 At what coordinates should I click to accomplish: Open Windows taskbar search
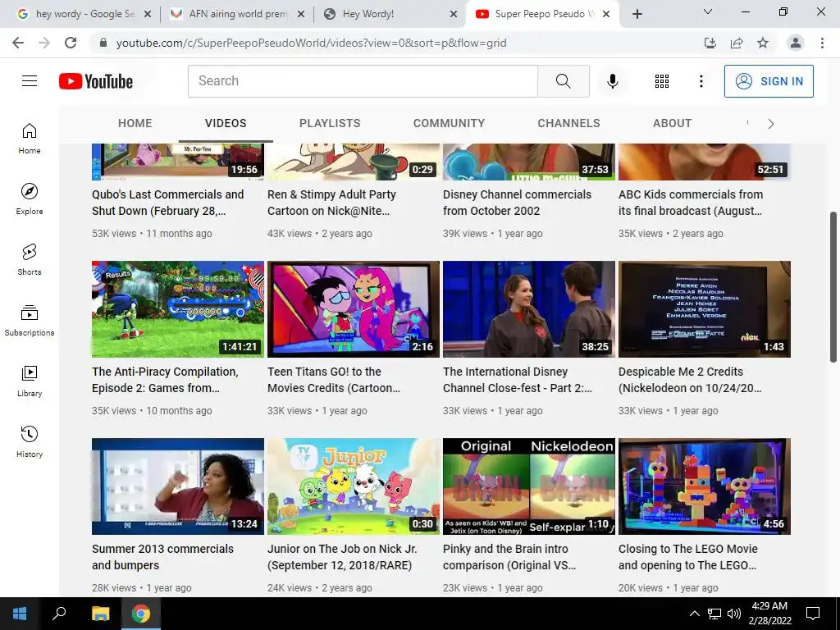tap(59, 614)
